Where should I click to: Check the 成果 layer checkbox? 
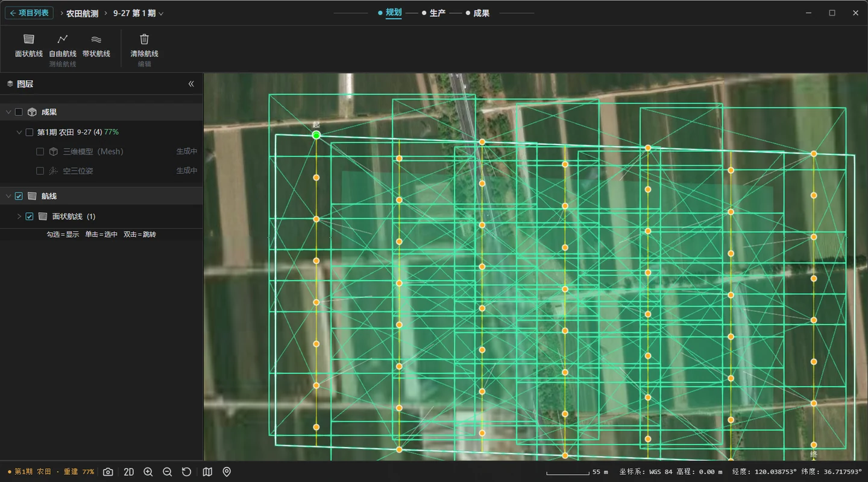coord(19,112)
